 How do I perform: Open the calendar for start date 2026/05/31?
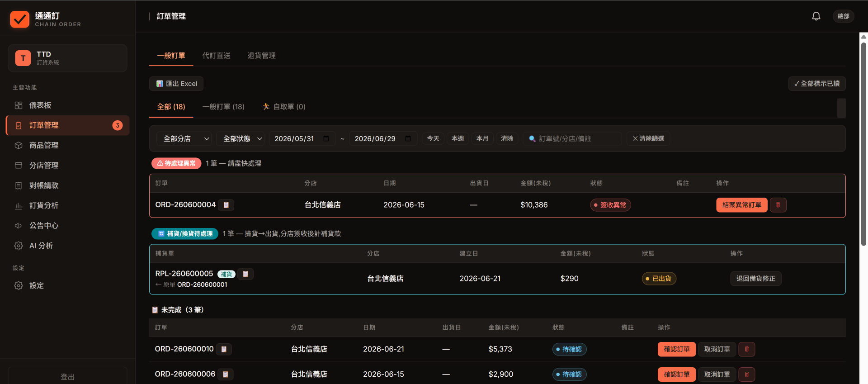[326, 138]
